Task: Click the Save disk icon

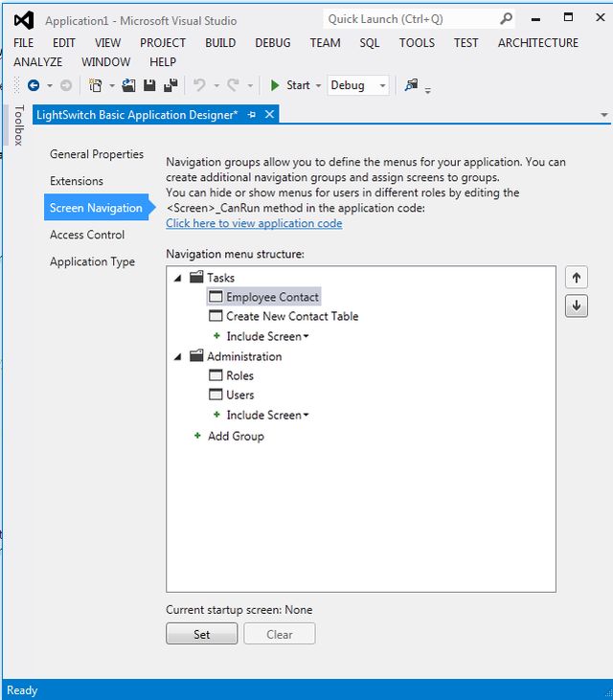Action: [149, 85]
